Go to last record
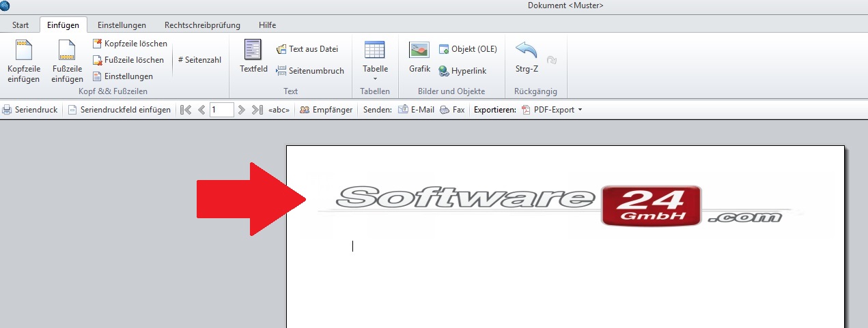The width and height of the screenshot is (868, 328). pyautogui.click(x=257, y=110)
